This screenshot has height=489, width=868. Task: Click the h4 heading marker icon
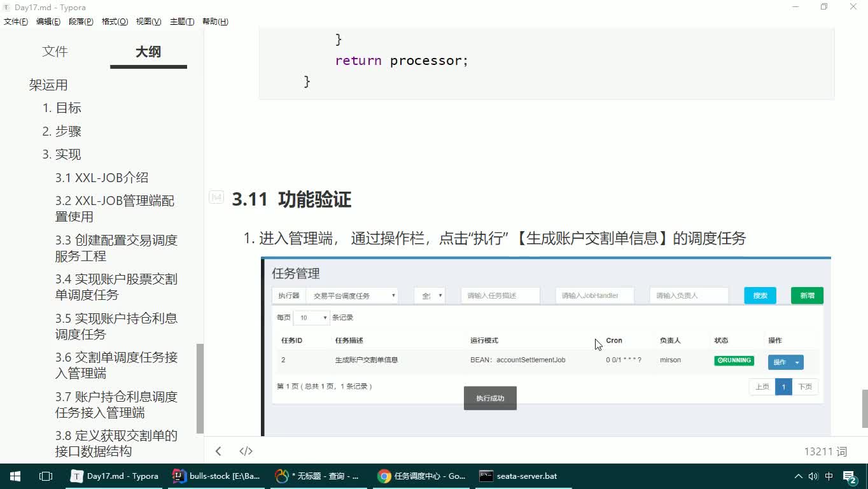pos(216,197)
